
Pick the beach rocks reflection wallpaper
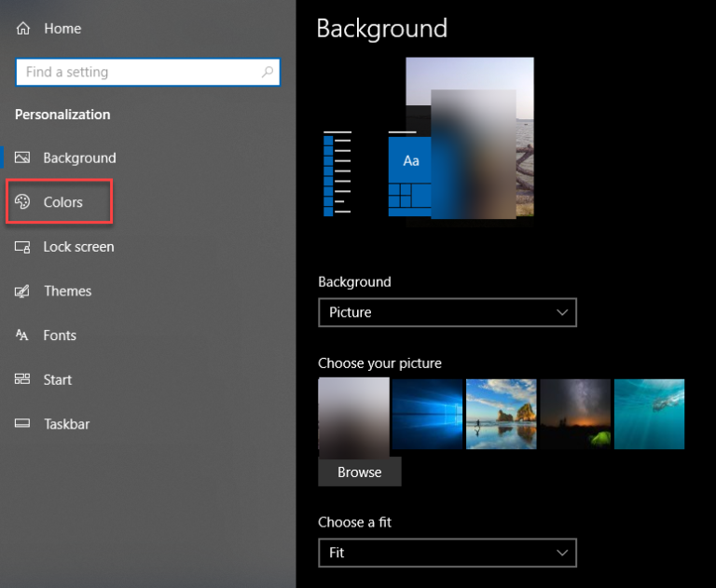coord(502,414)
